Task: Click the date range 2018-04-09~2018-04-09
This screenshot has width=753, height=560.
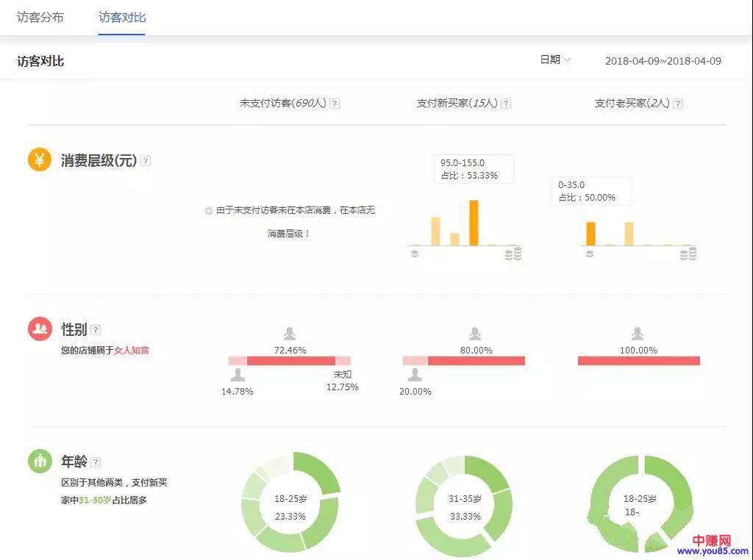Action: click(x=663, y=60)
